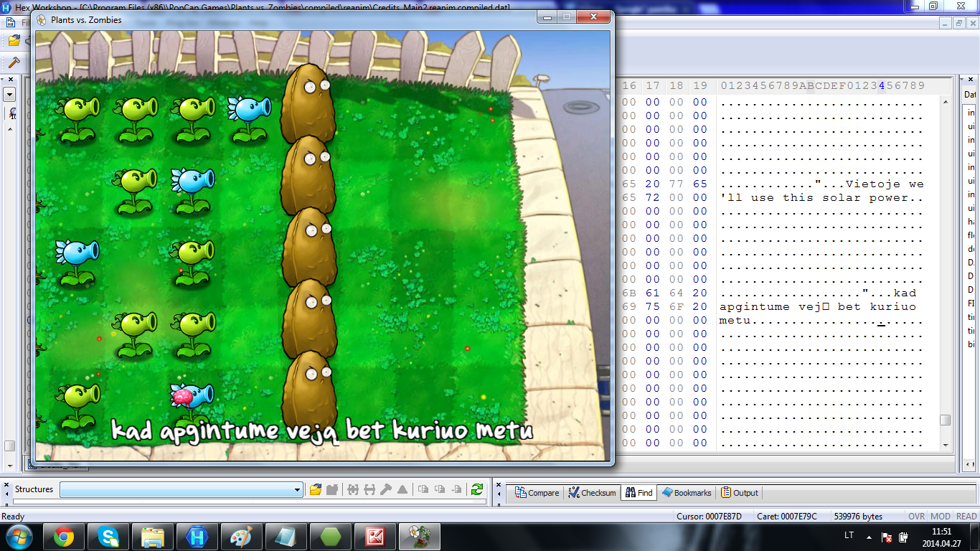
Task: Click the 539976 bytes file size text
Action: (x=858, y=517)
